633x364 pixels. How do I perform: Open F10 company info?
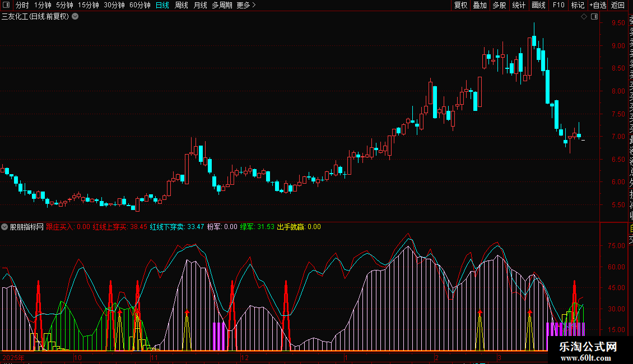558,5
